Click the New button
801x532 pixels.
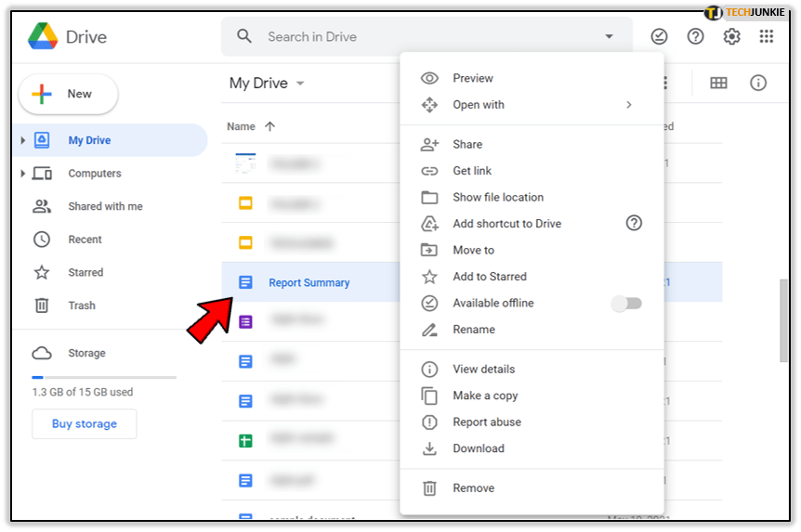(x=69, y=94)
